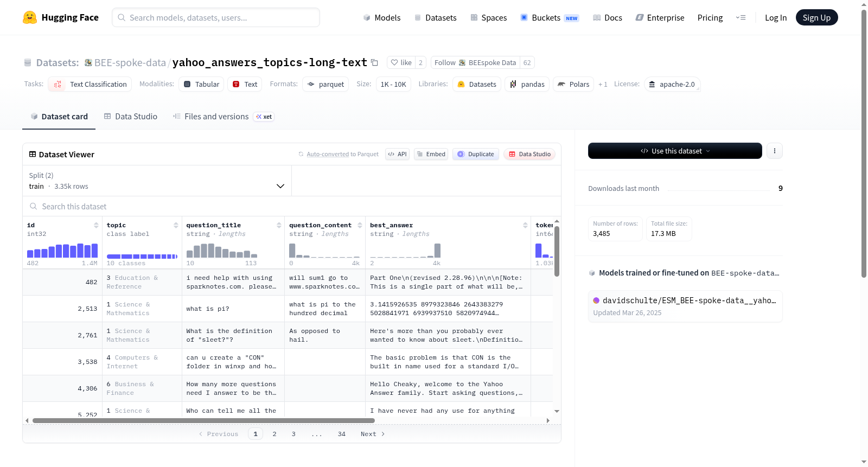This screenshot has height=467, width=868.
Task: Open the Datasets library tag
Action: (x=477, y=84)
